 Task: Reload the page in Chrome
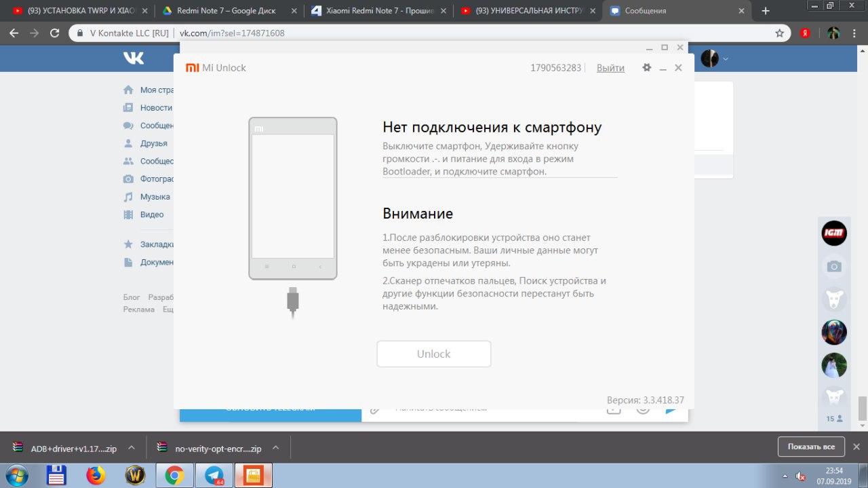point(54,33)
